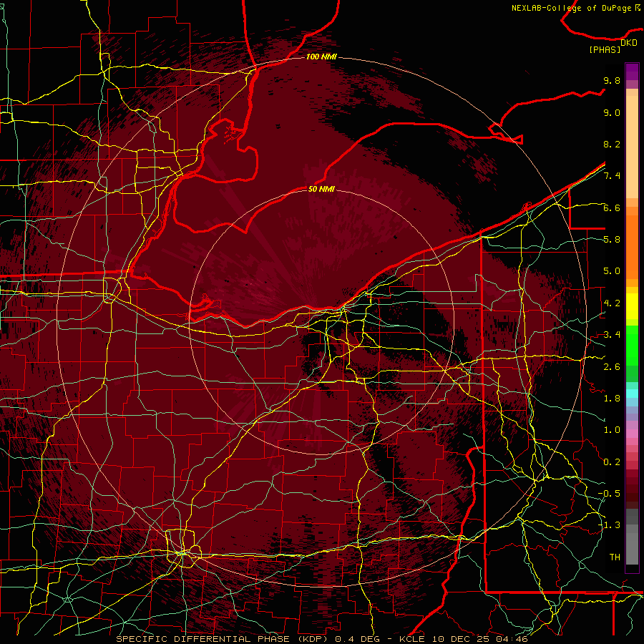
Task: Click the 6.6 scale value
Action: (x=612, y=208)
